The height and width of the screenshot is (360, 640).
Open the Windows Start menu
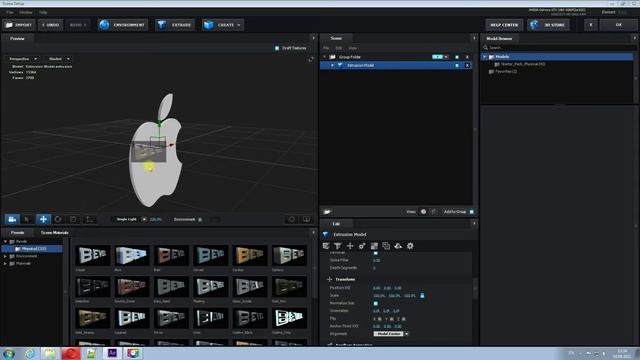click(x=9, y=353)
